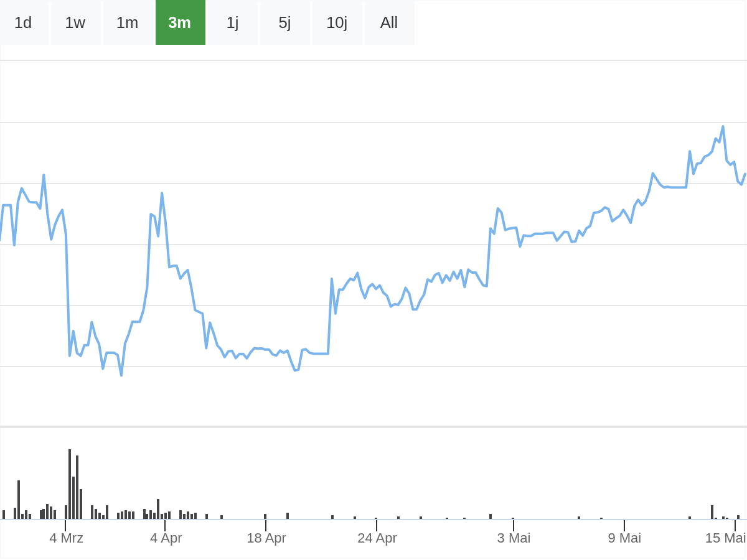Image resolution: width=747 pixels, height=560 pixels.
Task: Choose the 1m time range
Action: click(x=128, y=22)
